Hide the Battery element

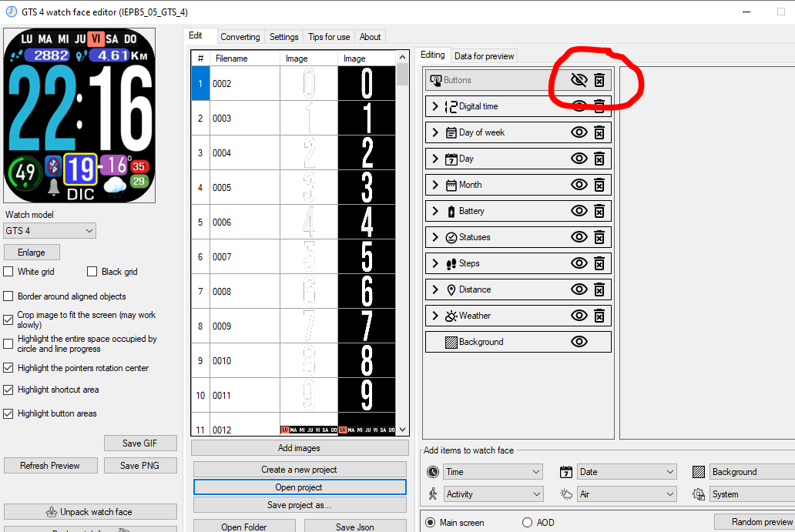[579, 211]
